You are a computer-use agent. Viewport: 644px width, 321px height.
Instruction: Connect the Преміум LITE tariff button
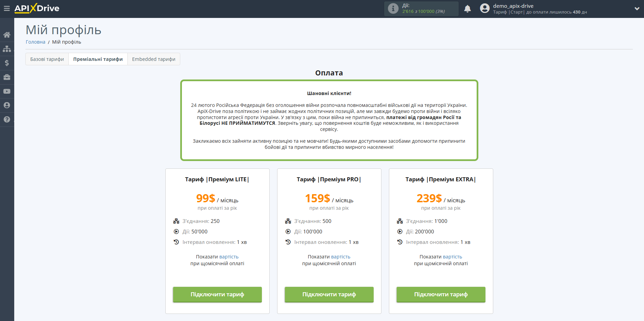[217, 294]
